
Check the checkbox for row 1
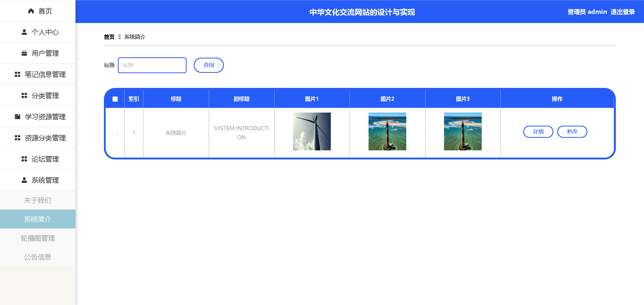click(115, 133)
